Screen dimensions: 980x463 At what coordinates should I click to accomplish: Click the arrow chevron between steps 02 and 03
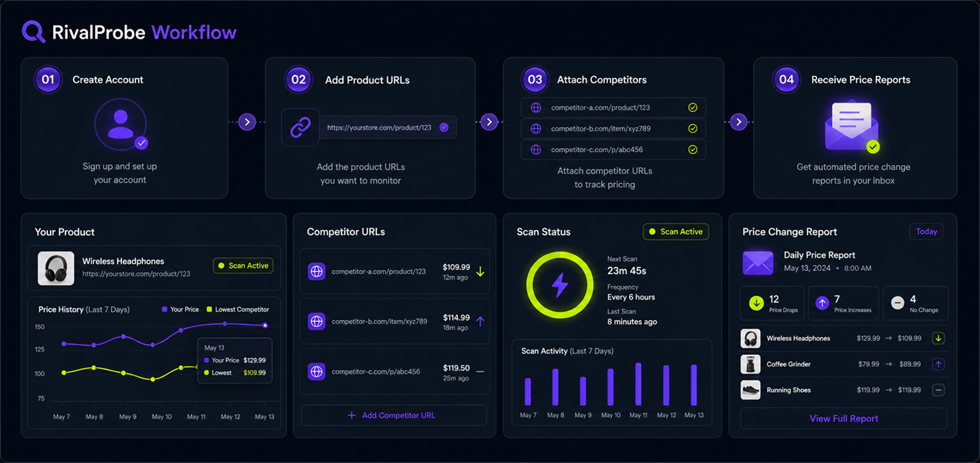click(489, 122)
